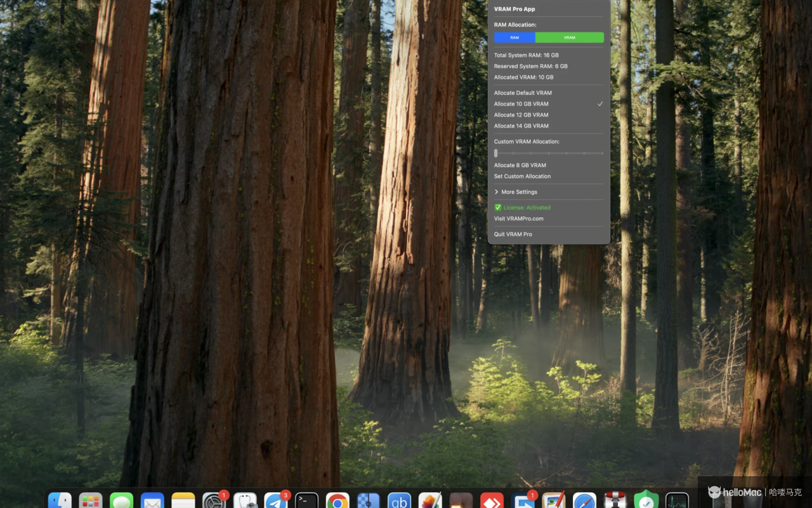Open the blue checkered dock icon beside Chrome
The height and width of the screenshot is (508, 812).
369,502
